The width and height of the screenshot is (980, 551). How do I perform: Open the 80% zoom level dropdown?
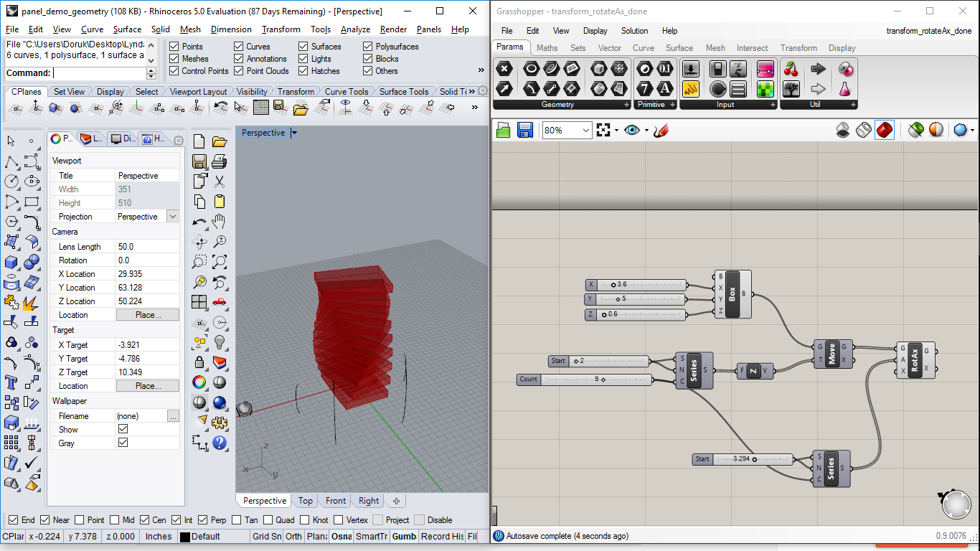(x=586, y=131)
